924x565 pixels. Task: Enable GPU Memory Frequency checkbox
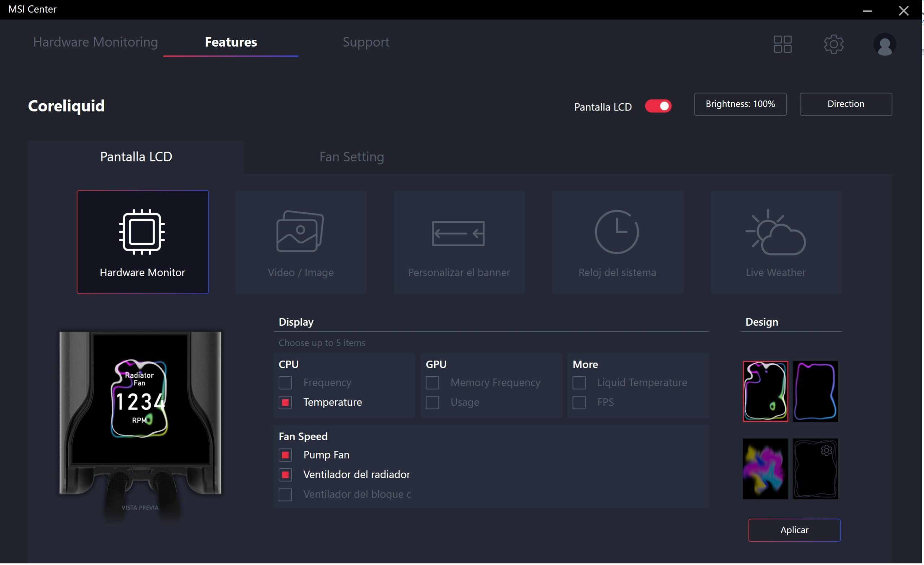click(432, 383)
